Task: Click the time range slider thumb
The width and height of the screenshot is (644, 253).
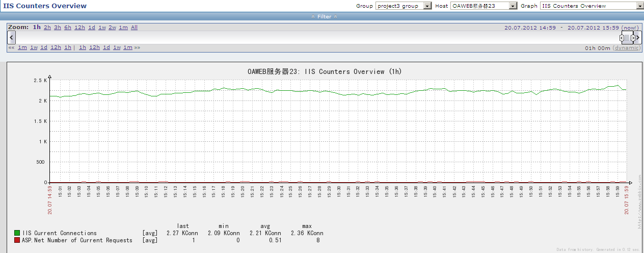Action: [x=628, y=37]
